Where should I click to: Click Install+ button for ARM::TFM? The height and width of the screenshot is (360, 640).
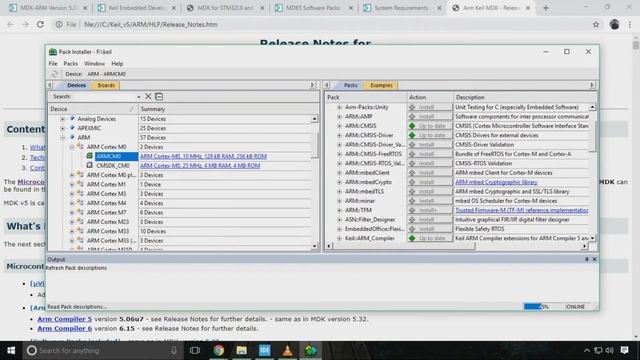tap(430, 210)
